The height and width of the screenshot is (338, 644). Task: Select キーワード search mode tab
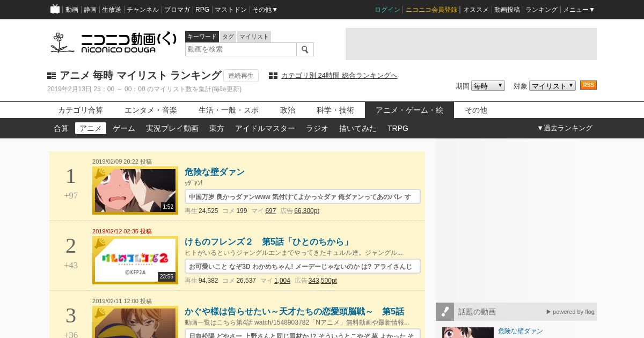click(202, 36)
